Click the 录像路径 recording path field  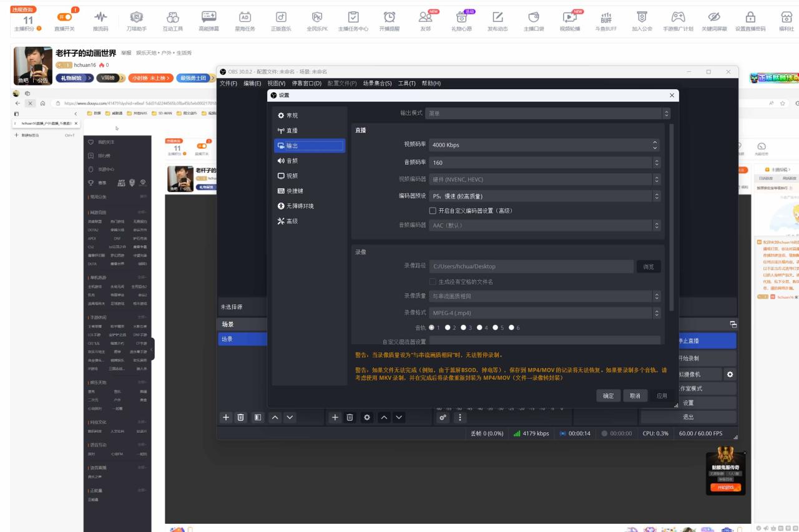tap(531, 266)
